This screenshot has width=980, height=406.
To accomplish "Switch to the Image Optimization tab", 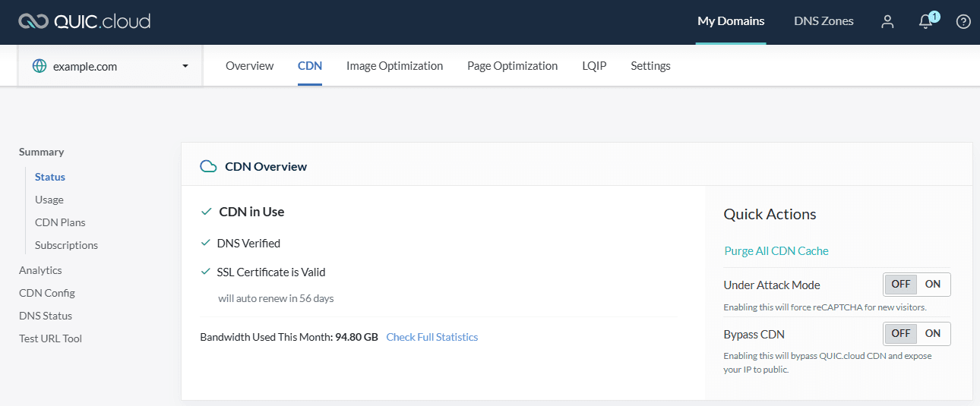I will coord(394,66).
